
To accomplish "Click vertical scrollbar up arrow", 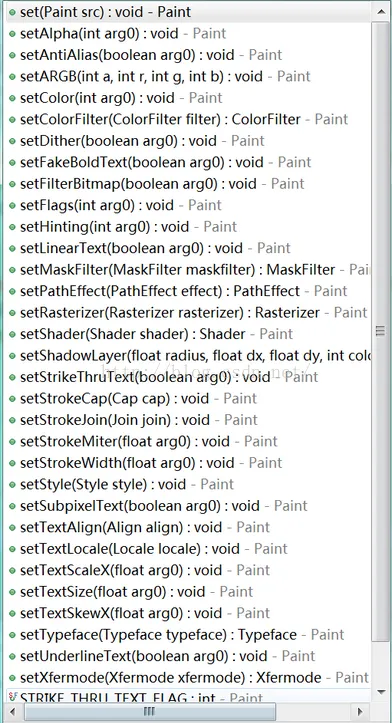I will click(381, 11).
